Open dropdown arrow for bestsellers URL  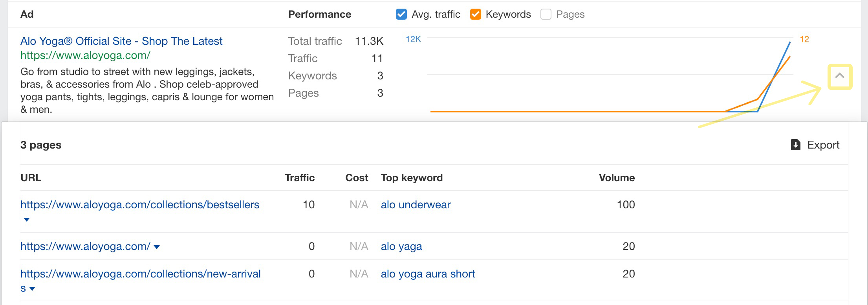27,219
